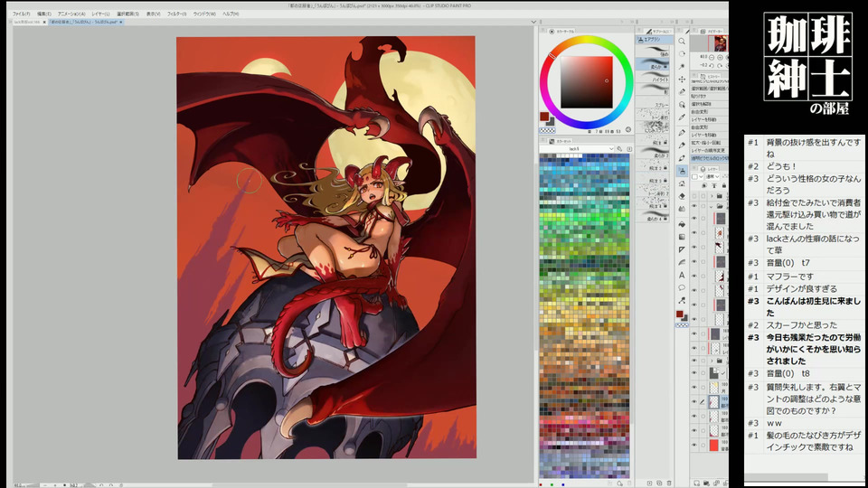Open the フィルター(I) menu
Image resolution: width=868 pixels, height=488 pixels.
[x=176, y=14]
